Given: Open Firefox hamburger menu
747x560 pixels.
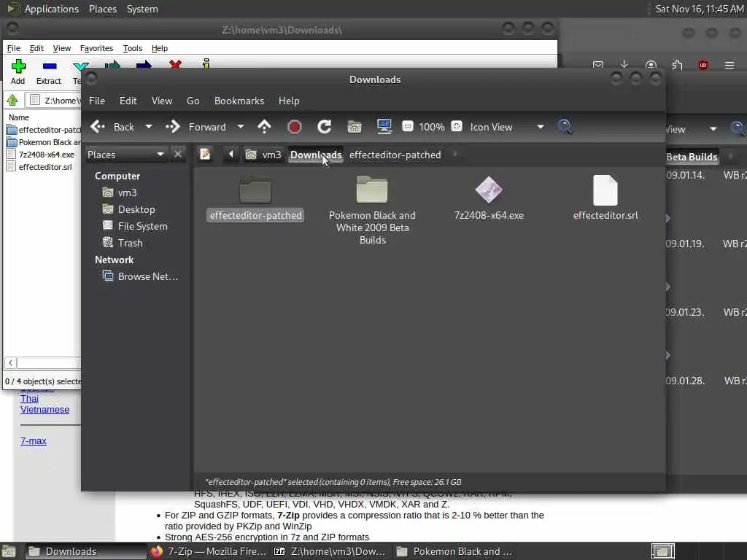Looking at the screenshot, I should 729,65.
